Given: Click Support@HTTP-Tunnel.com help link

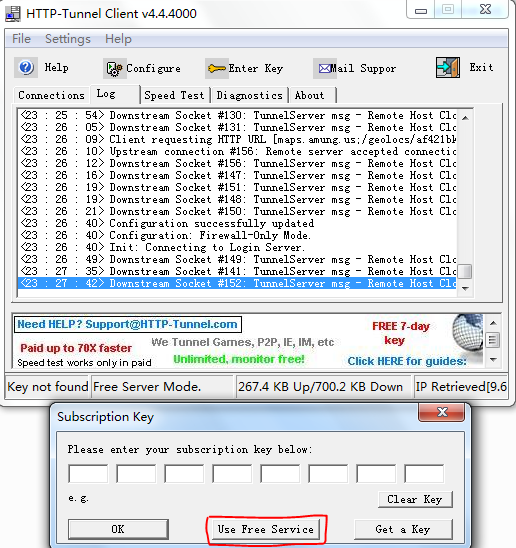Looking at the screenshot, I should pos(128,324).
